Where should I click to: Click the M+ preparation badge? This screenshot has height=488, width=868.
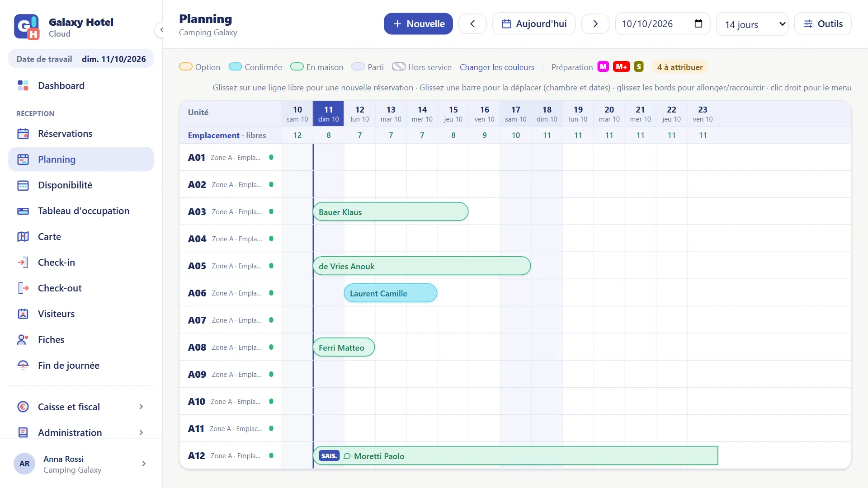(x=622, y=67)
